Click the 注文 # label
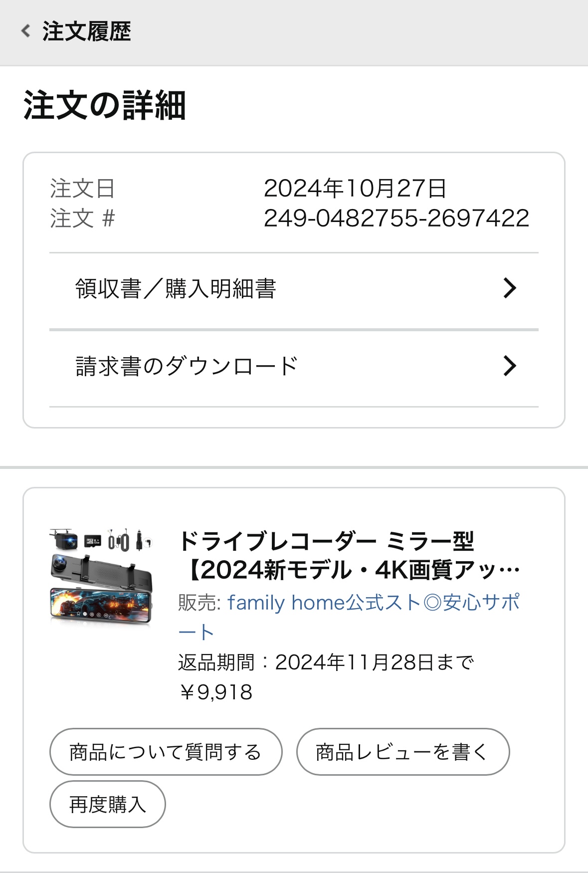 82,218
